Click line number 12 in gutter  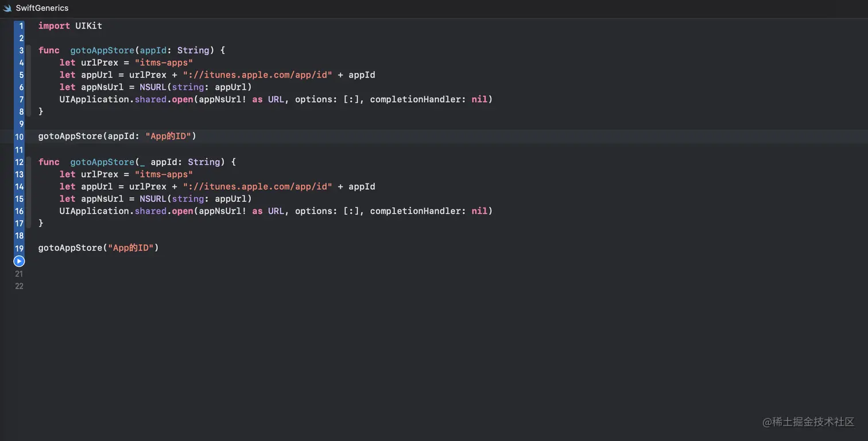(x=20, y=162)
